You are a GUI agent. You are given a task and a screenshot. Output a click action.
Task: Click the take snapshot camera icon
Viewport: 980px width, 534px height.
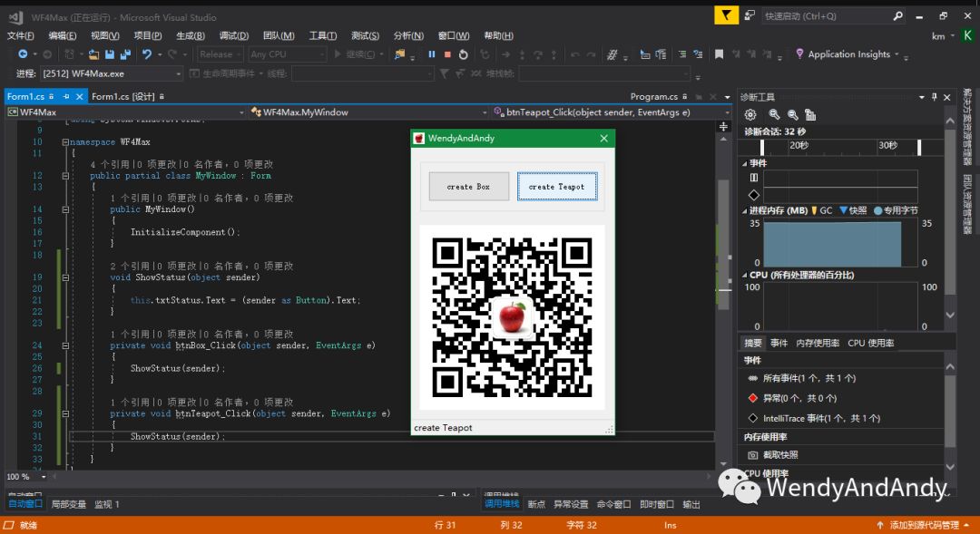click(x=753, y=455)
